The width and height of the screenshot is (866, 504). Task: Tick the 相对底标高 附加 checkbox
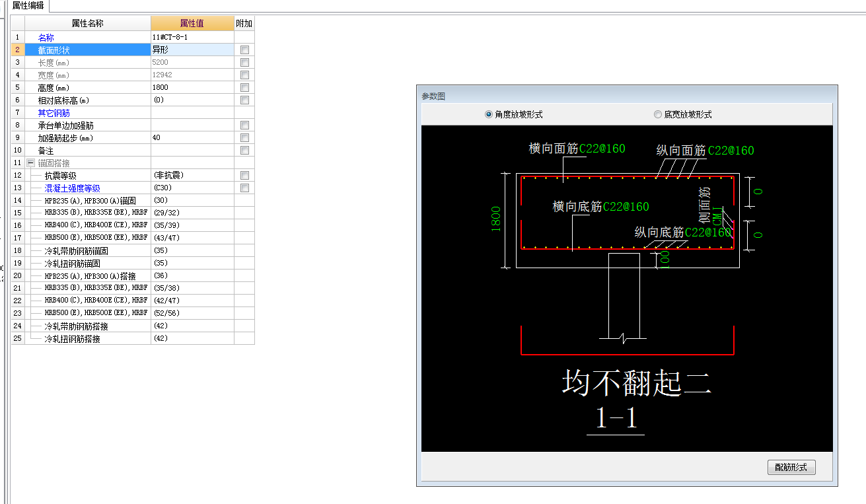click(244, 100)
